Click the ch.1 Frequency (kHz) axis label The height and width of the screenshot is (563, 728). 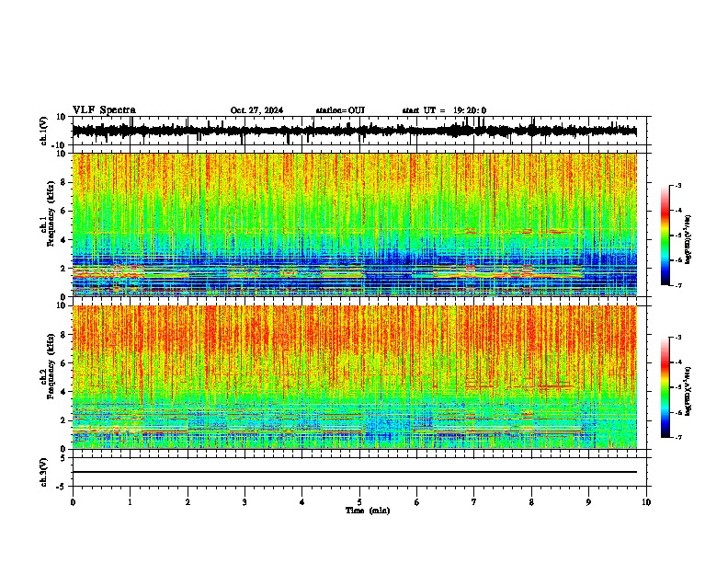(x=48, y=213)
